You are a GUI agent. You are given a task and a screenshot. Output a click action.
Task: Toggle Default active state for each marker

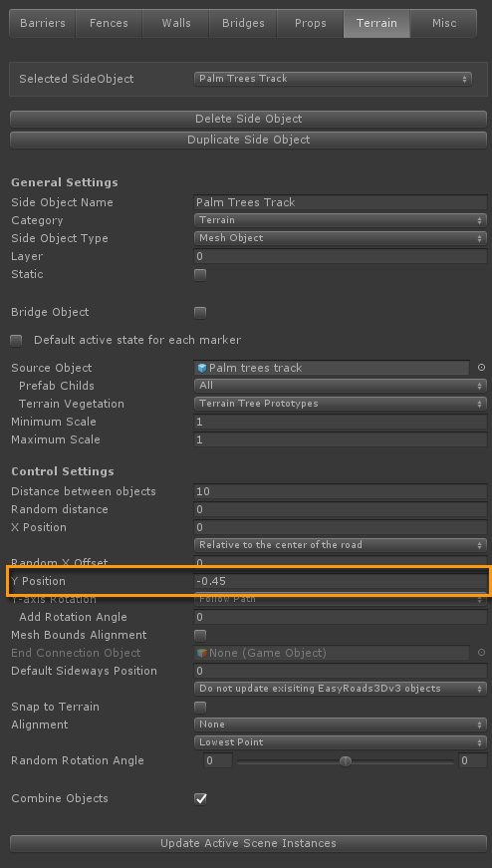(16, 341)
